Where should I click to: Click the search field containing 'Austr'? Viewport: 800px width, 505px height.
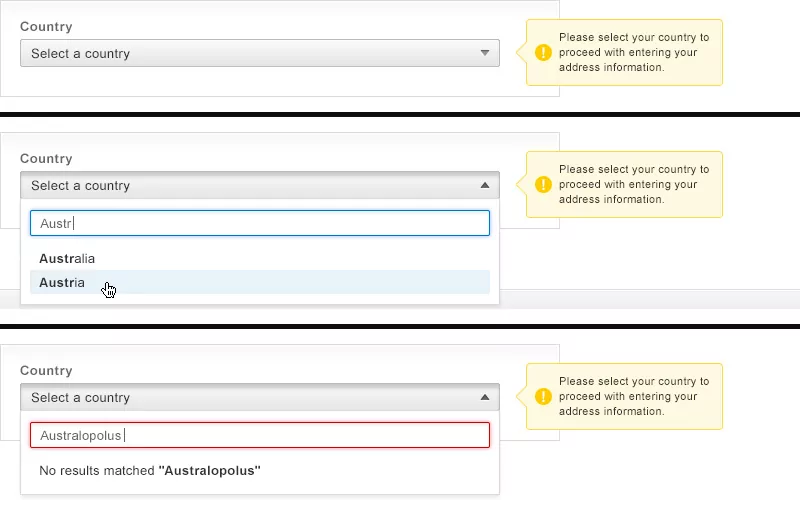tap(260, 224)
